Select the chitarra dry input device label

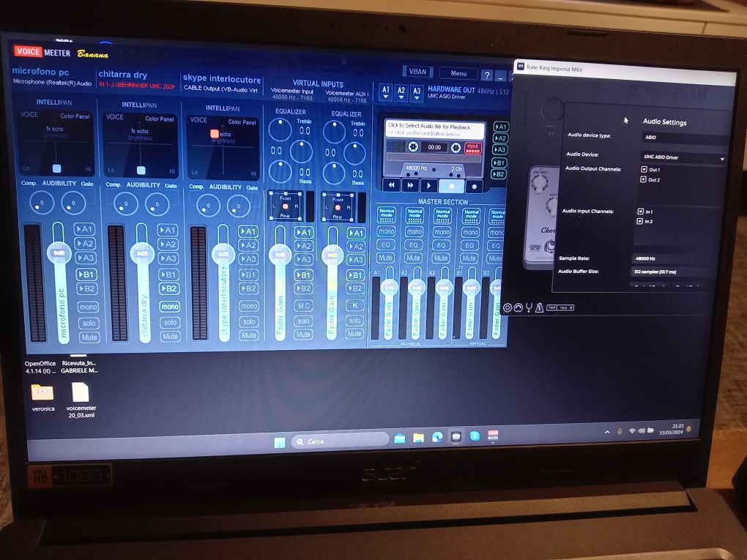coord(137,85)
